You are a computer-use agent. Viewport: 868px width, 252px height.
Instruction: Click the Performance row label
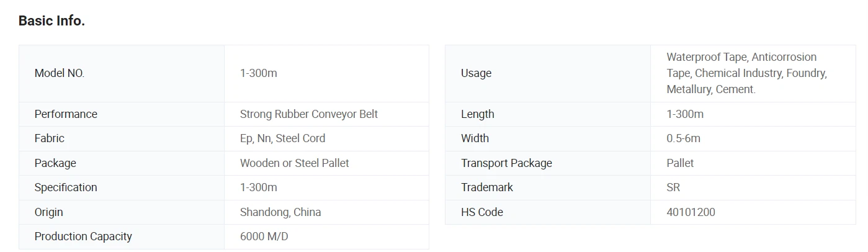point(66,114)
